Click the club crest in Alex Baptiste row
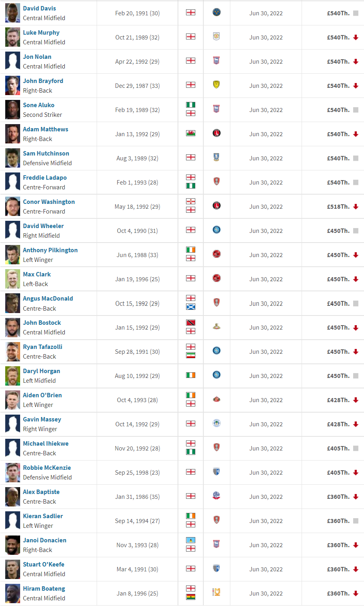364x606 pixels. point(216,496)
